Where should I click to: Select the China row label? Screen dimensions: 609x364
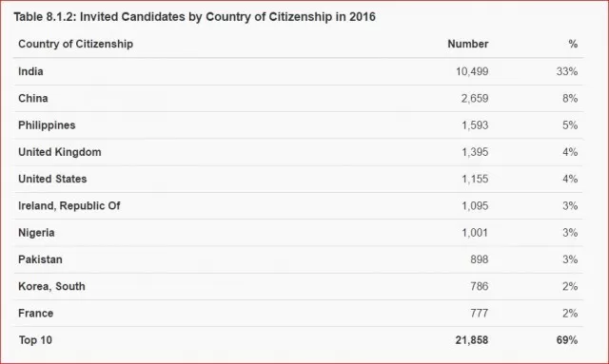33,98
